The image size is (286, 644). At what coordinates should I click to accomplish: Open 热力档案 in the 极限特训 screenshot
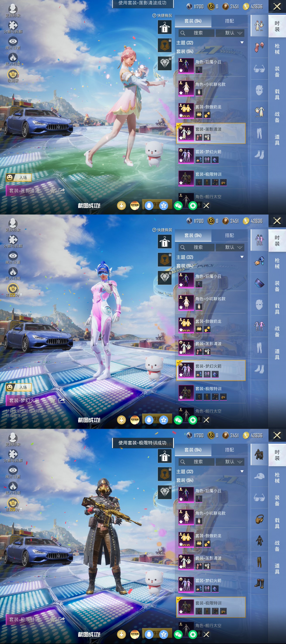pyautogui.click(x=13, y=488)
